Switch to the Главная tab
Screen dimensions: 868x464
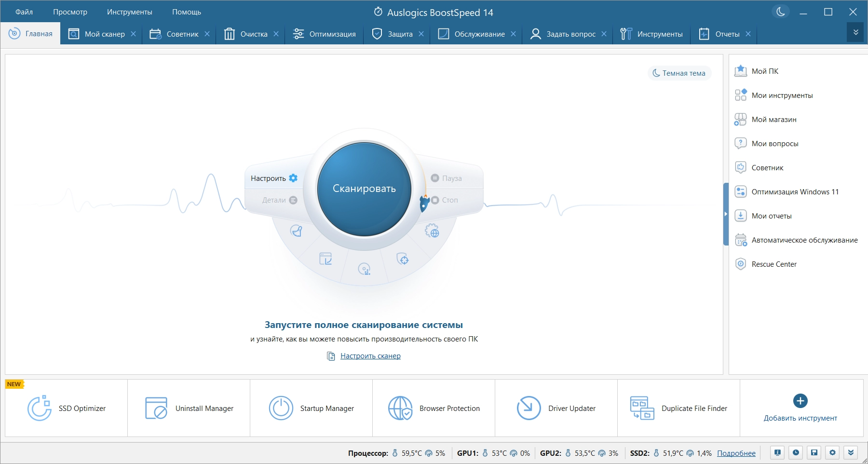click(31, 34)
